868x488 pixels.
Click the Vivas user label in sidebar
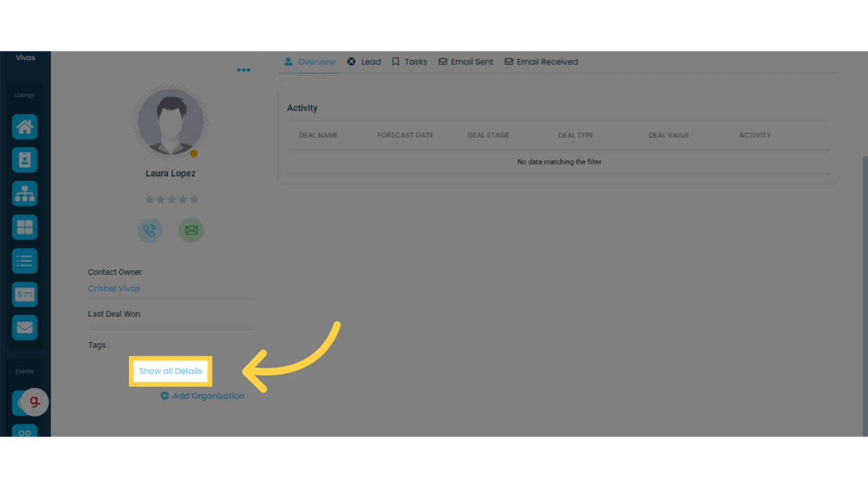25,58
